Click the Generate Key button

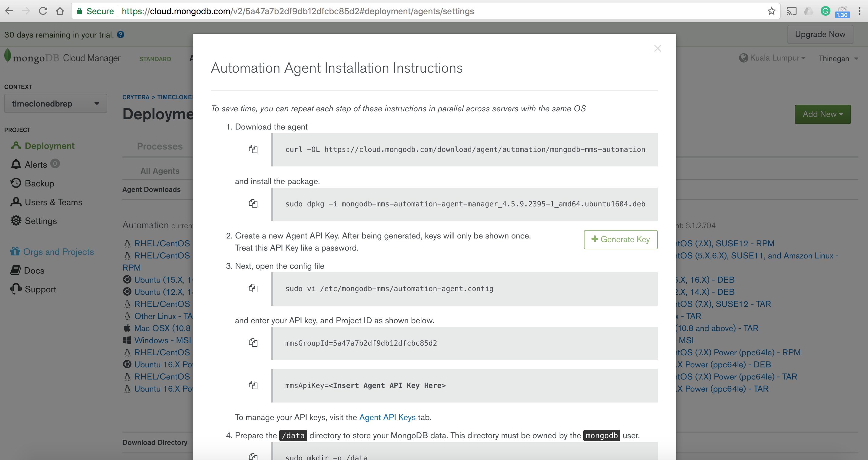620,239
